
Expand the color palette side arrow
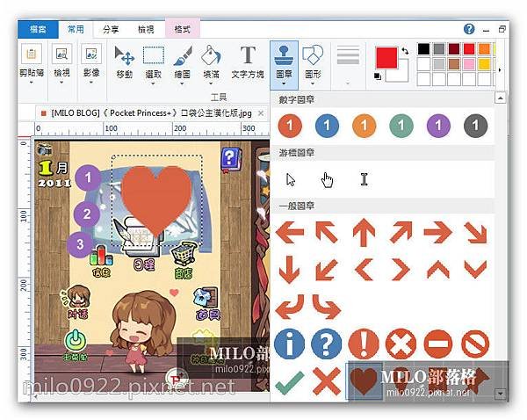(x=500, y=70)
